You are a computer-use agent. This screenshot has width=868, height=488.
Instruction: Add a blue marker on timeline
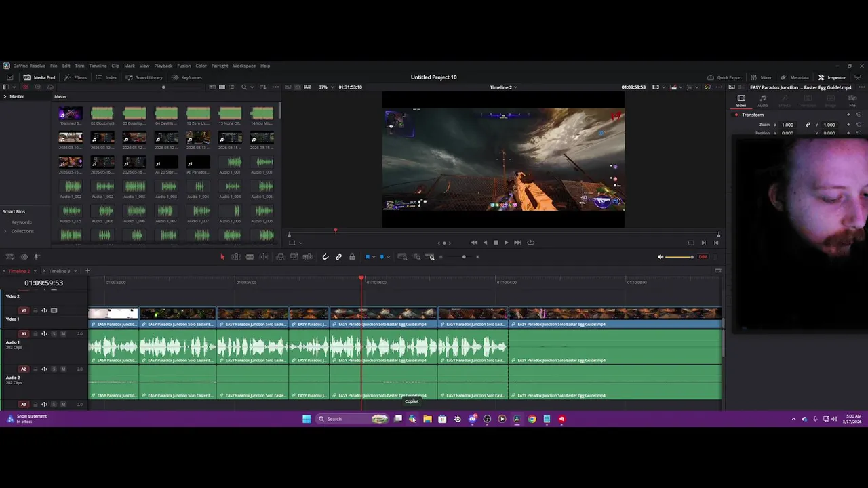tap(381, 257)
